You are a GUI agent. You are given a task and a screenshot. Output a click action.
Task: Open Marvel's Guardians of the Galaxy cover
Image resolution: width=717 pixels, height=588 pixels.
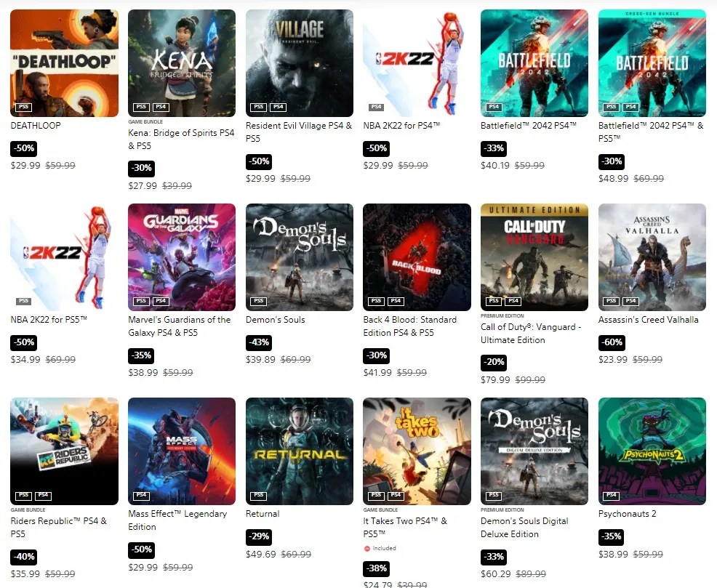coord(182,257)
